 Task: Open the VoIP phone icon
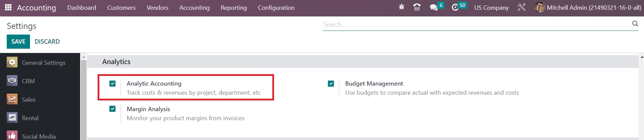click(x=417, y=7)
